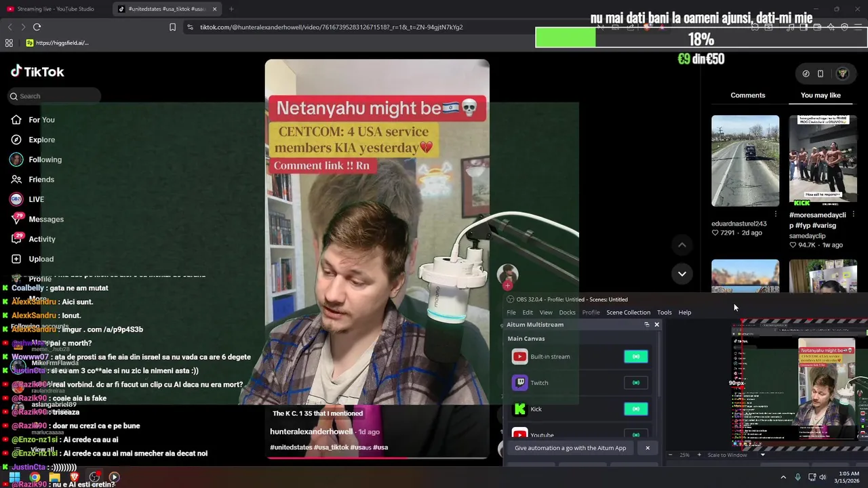
Task: Follow creator plus button on avatar
Action: (x=507, y=285)
